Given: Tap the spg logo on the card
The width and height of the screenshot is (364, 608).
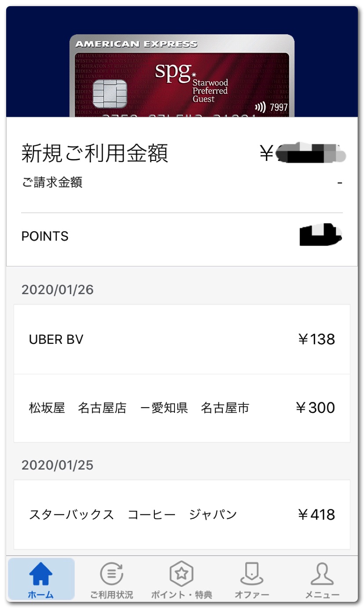Looking at the screenshot, I should (173, 72).
